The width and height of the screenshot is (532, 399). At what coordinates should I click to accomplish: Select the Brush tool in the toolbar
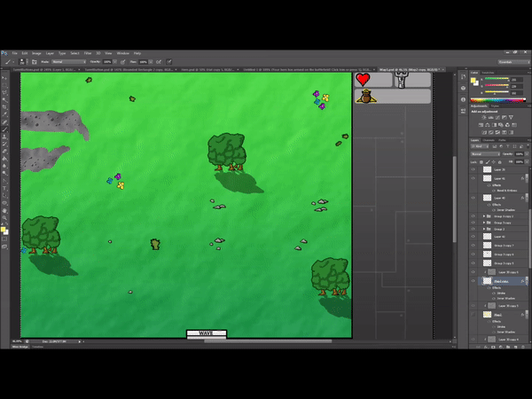click(4, 129)
